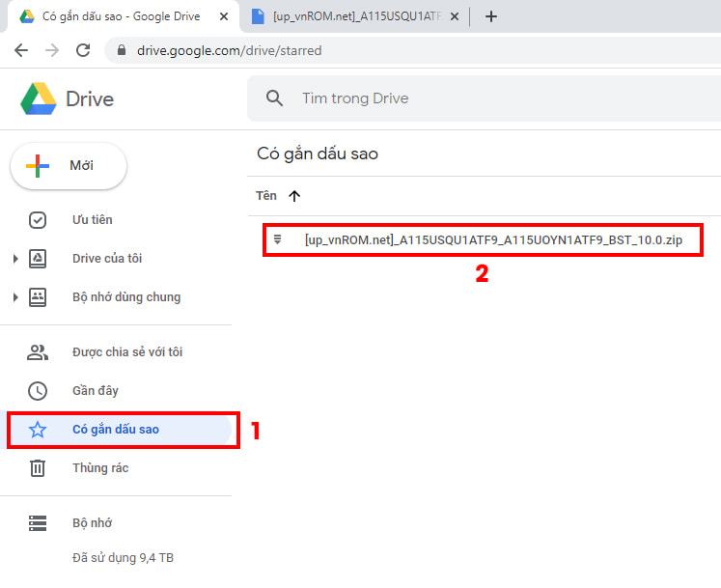Switch to the up_vnROM.net_A115USQU1ATF tab
The width and height of the screenshot is (721, 588).
(354, 16)
